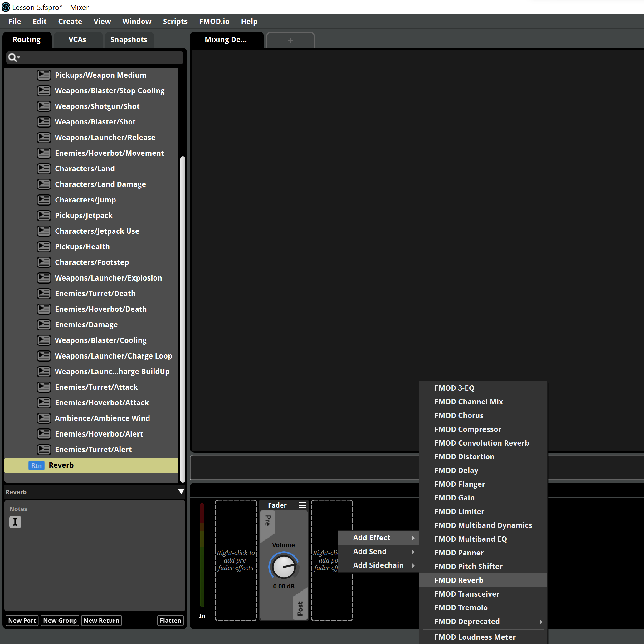
Task: Click the event icon beside Characters/Land Damage
Action: click(x=44, y=184)
